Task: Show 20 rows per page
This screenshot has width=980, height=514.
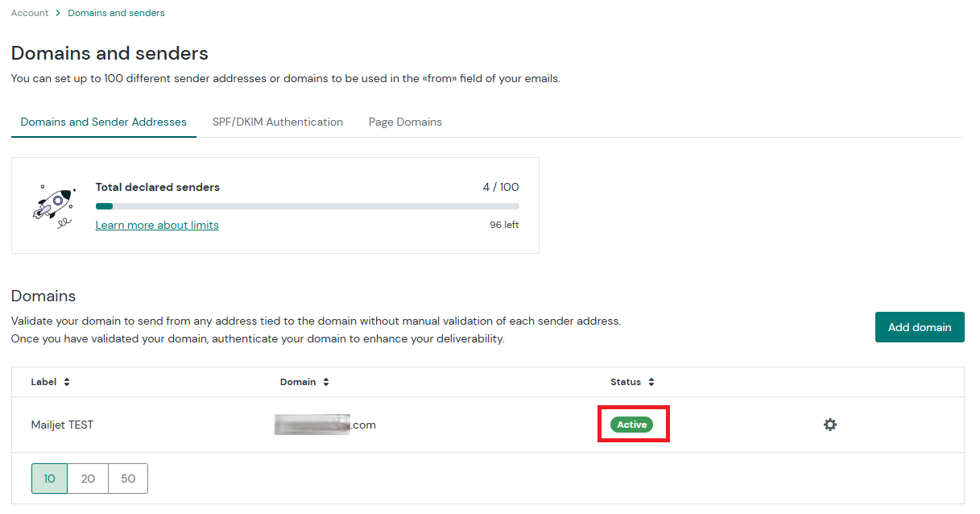Action: (88, 479)
